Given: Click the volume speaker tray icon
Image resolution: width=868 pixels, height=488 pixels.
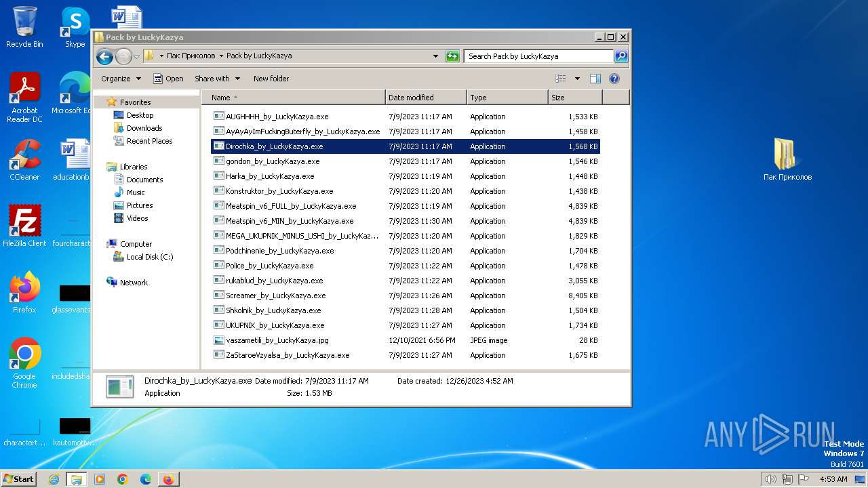Looking at the screenshot, I should coord(770,479).
